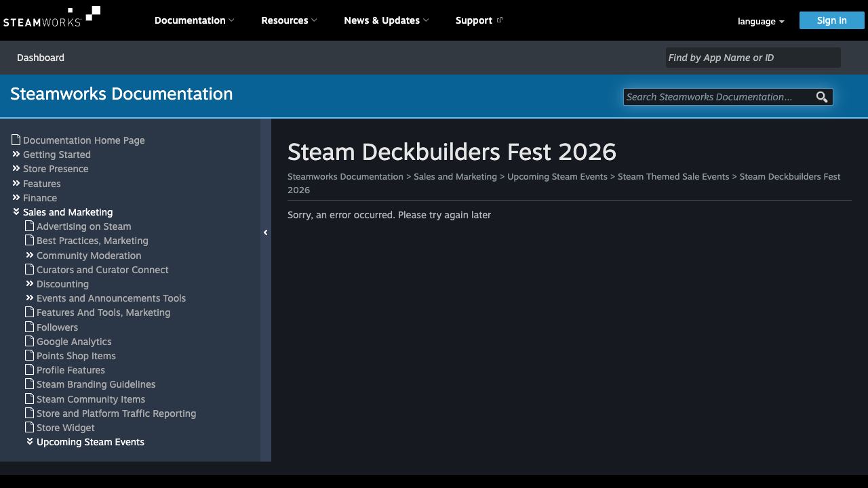Expand the Community Moderation arrow

[30, 255]
